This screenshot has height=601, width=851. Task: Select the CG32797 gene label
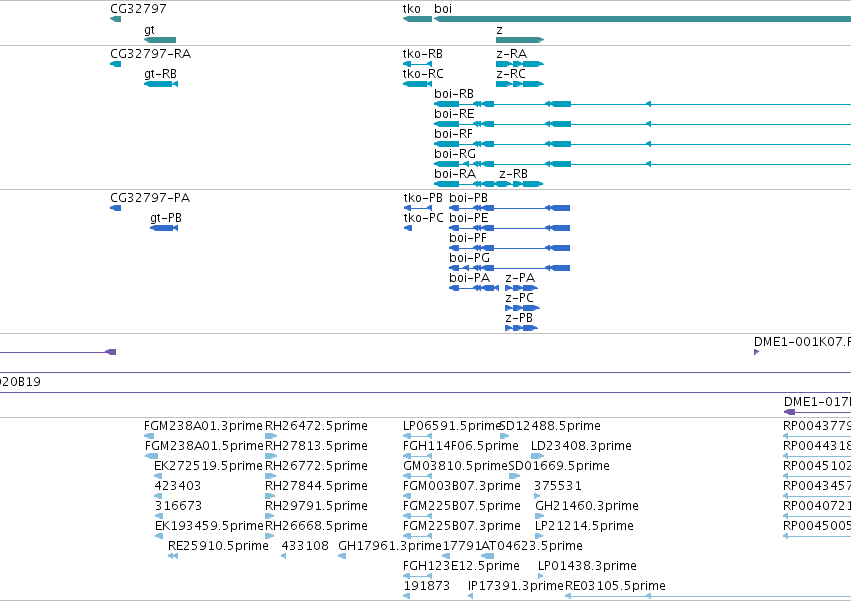(x=138, y=9)
